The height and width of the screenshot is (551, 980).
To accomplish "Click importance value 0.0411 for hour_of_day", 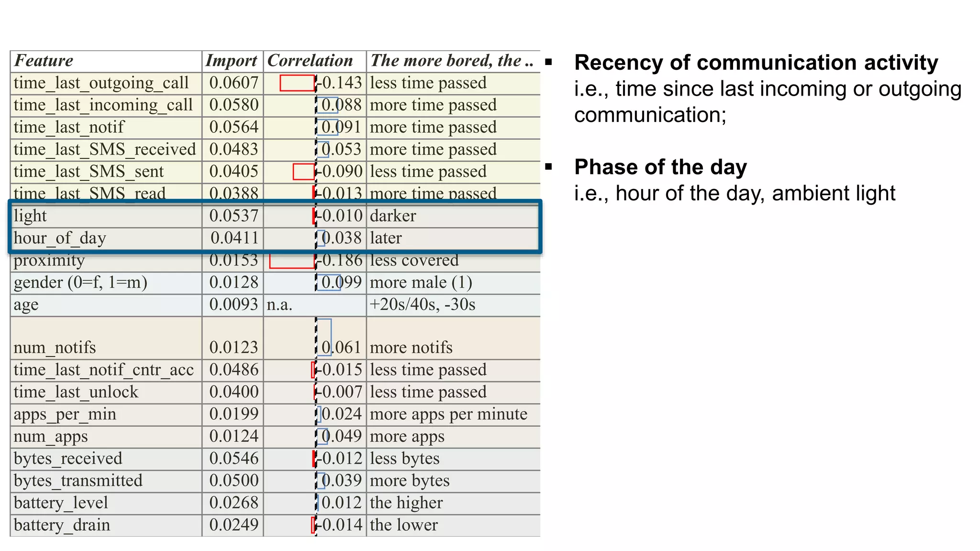I will coord(234,238).
